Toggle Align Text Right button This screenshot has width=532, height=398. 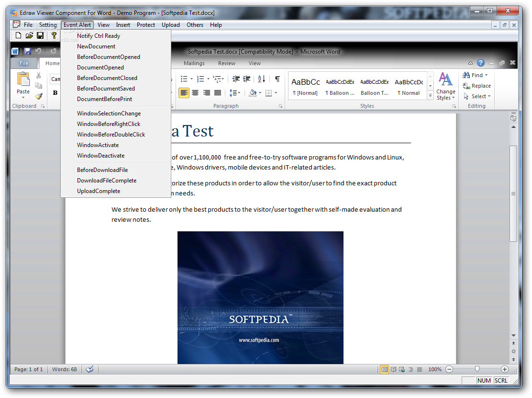click(206, 93)
